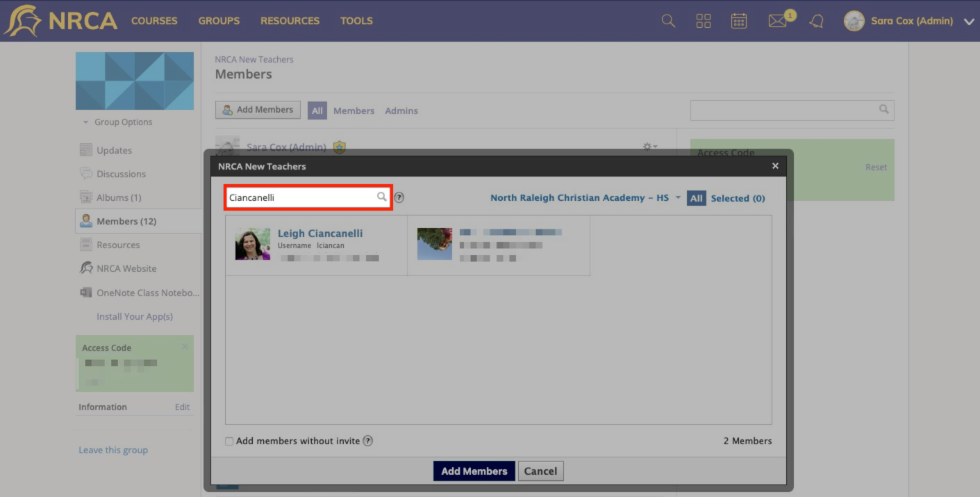
Task: Close the NRCA New Teachers dialog
Action: (x=775, y=165)
